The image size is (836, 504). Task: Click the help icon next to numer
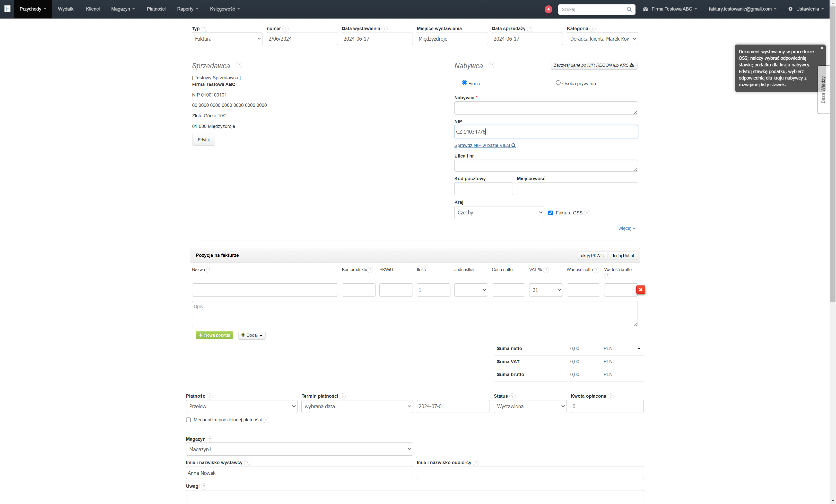(285, 29)
